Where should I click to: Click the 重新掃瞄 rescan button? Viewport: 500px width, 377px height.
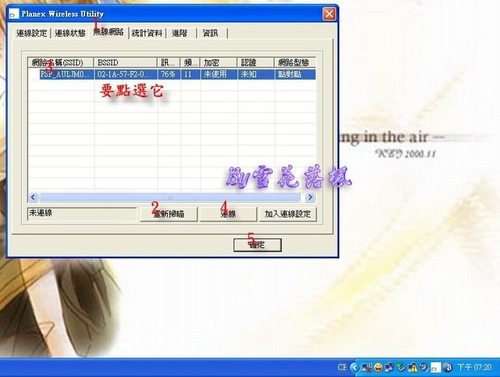pyautogui.click(x=169, y=214)
